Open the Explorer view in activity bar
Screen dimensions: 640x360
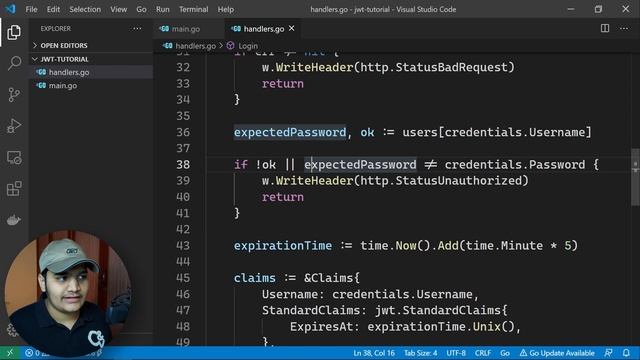click(x=14, y=32)
